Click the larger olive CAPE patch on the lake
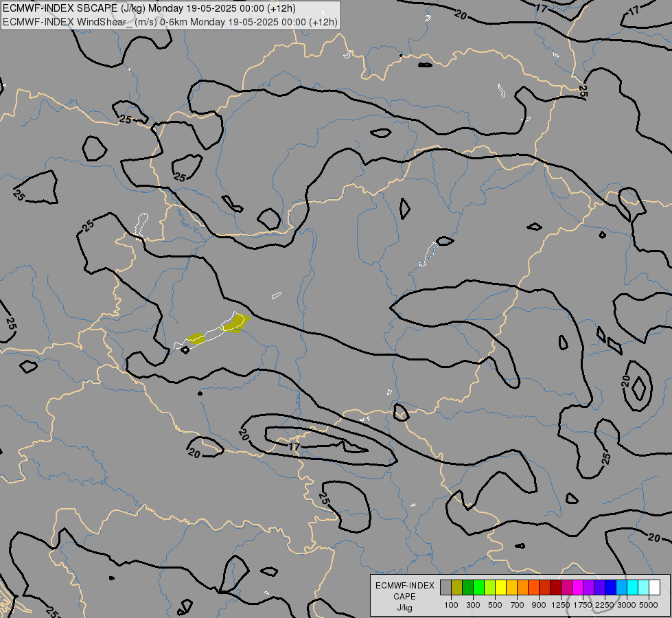 coord(236,323)
